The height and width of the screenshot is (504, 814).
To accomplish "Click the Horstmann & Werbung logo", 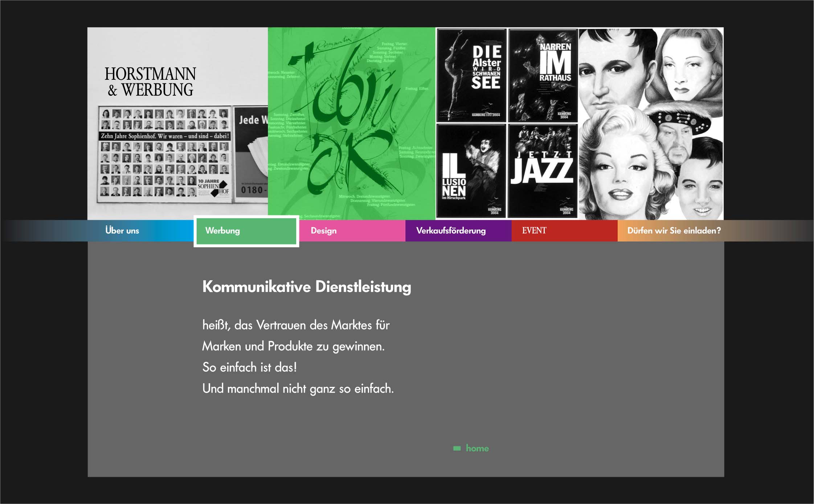I will tap(150, 82).
